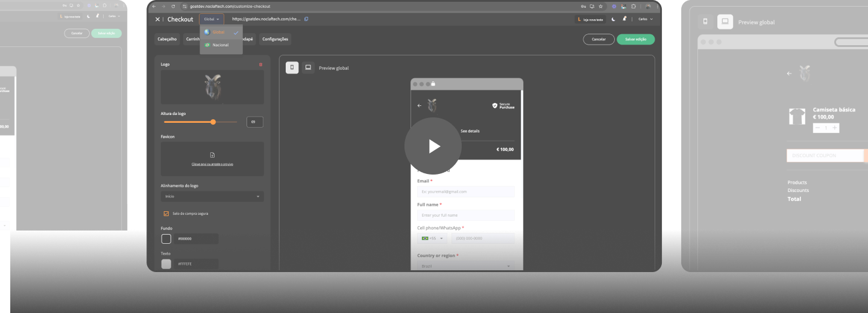Toggle dark mode moon icon

pos(613,19)
